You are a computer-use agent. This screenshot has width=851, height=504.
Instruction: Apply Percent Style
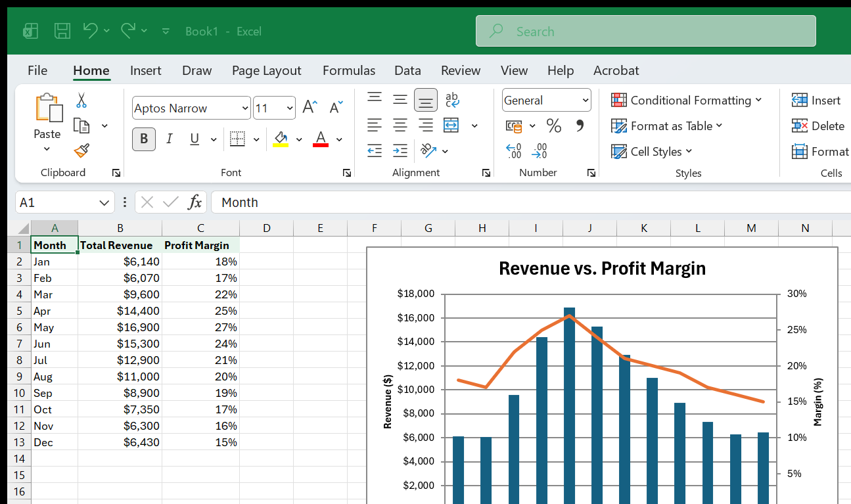554,126
